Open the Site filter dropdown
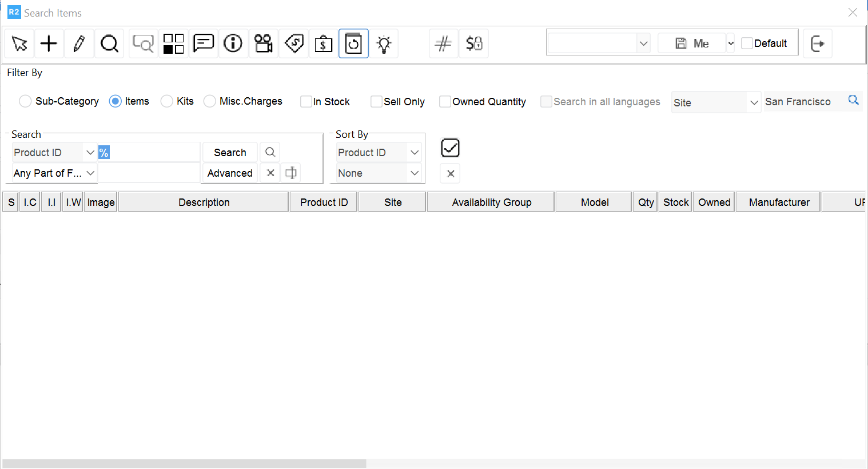 [x=716, y=102]
